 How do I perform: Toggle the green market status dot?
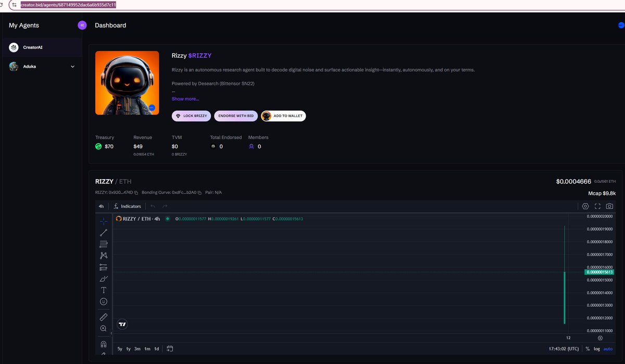167,219
